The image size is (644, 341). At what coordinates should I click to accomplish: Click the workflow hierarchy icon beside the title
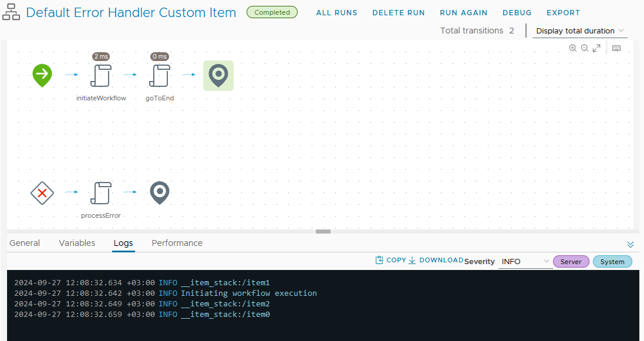(x=11, y=12)
